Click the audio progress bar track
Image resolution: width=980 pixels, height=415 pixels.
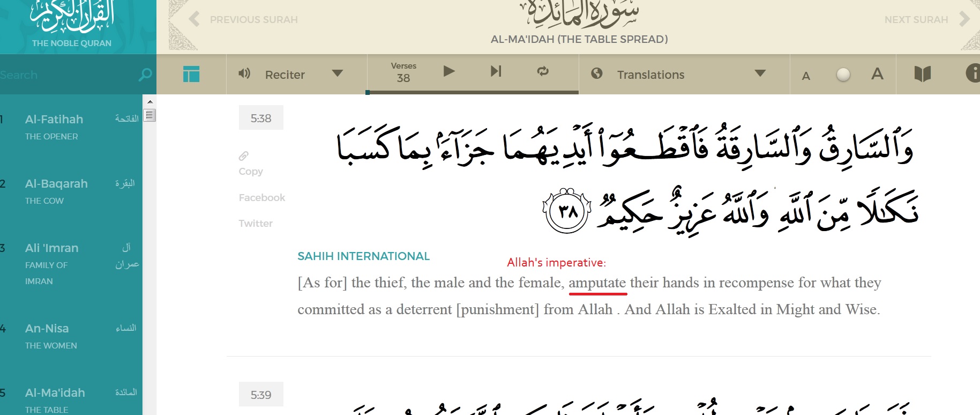473,92
